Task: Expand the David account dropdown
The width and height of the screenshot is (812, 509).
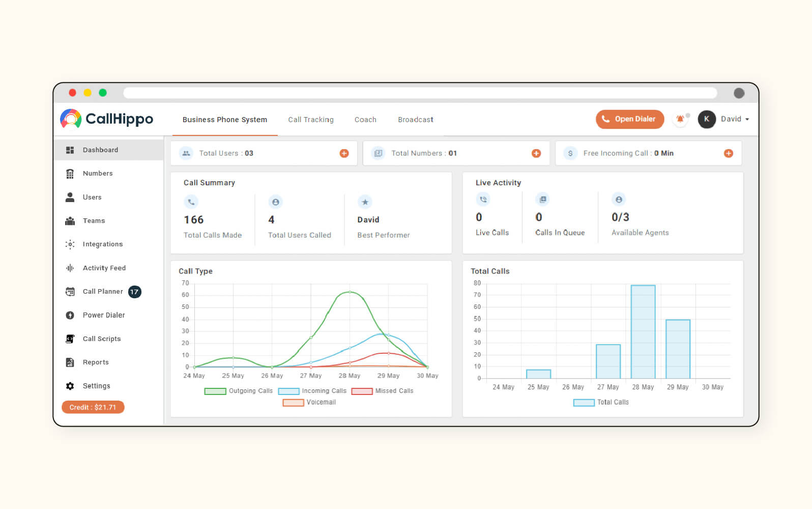Action: (x=735, y=119)
